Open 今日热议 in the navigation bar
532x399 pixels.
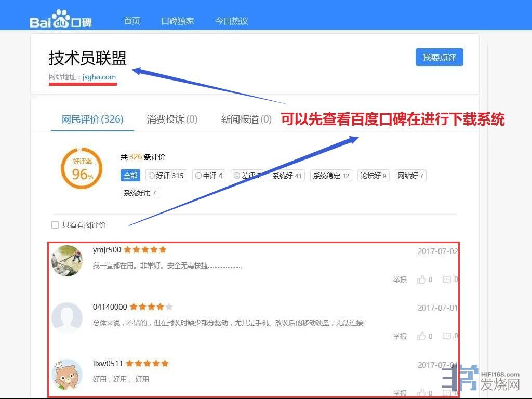pyautogui.click(x=232, y=21)
